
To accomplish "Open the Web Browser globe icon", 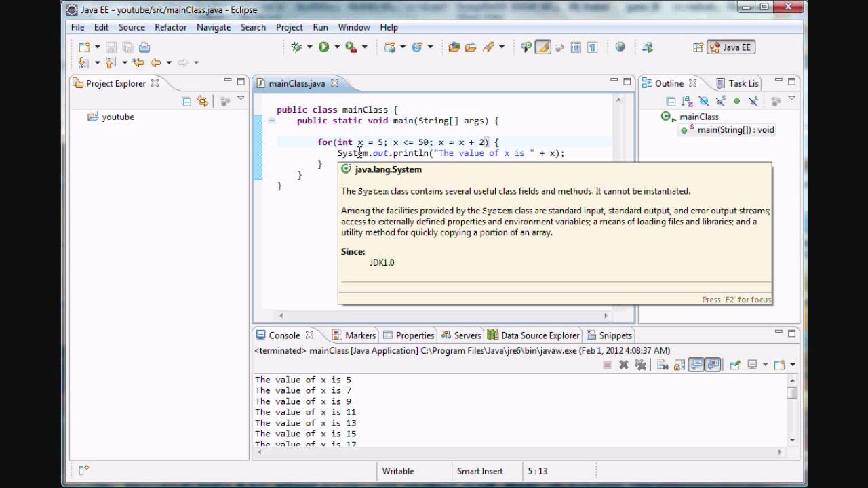I will pyautogui.click(x=620, y=47).
